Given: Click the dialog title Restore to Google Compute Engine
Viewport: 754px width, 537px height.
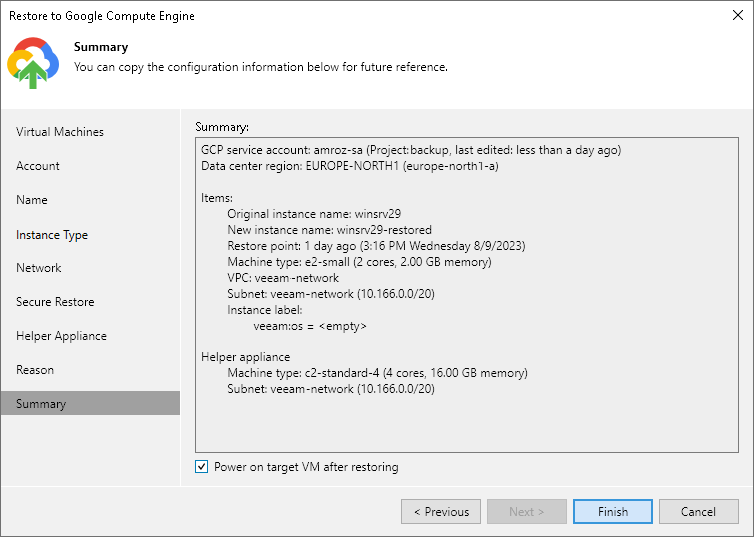Looking at the screenshot, I should pos(102,16).
